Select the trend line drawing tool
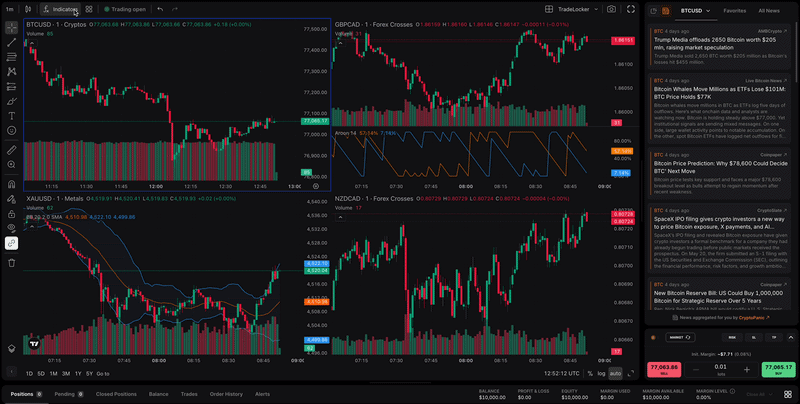This screenshot has width=800, height=404. pyautogui.click(x=12, y=42)
